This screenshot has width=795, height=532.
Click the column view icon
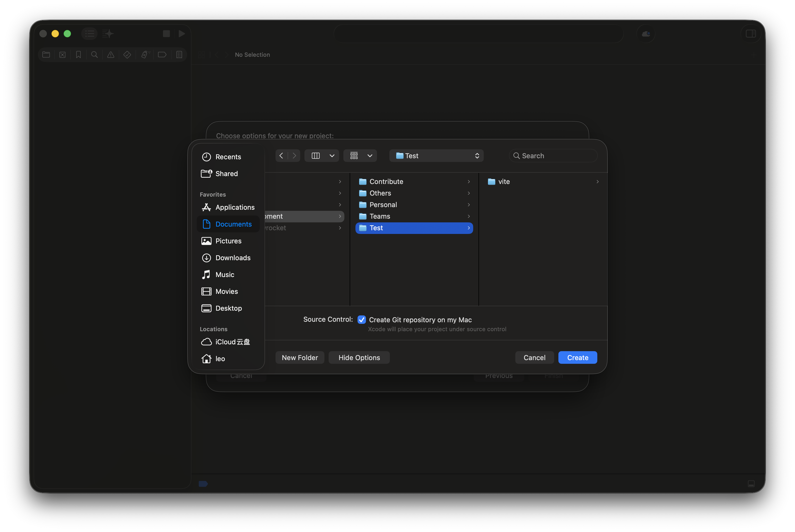tap(315, 156)
